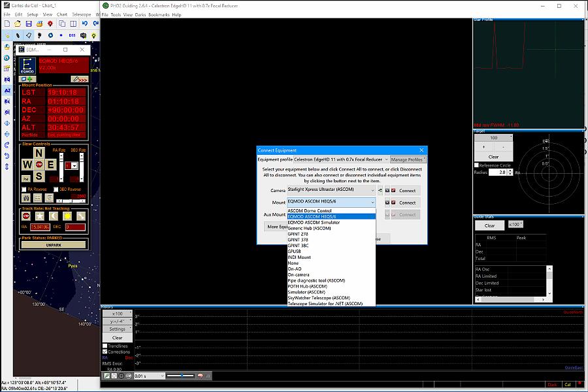Adjust the DEC Rate vertical slider in EQMOD

(82, 167)
